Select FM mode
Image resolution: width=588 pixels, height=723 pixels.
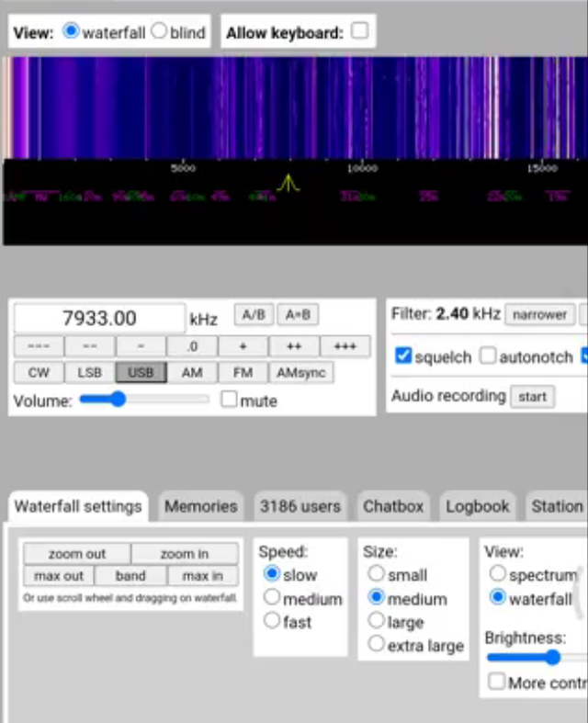(243, 373)
